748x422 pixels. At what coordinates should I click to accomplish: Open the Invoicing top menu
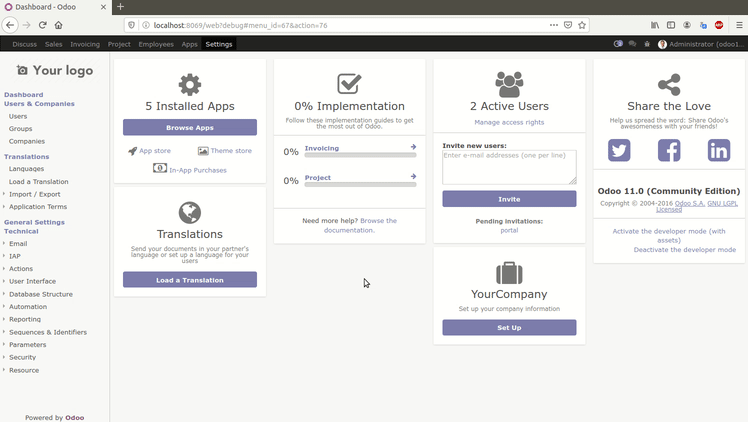point(85,44)
